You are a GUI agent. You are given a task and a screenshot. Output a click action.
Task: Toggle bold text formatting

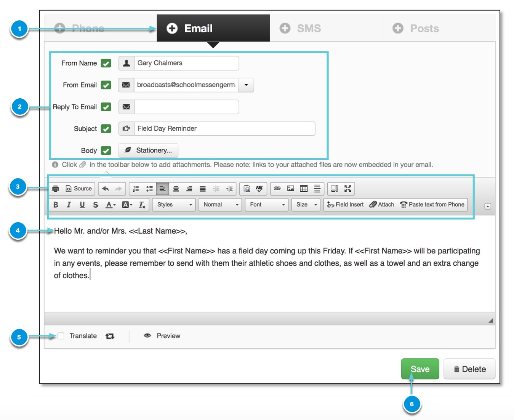(x=56, y=205)
